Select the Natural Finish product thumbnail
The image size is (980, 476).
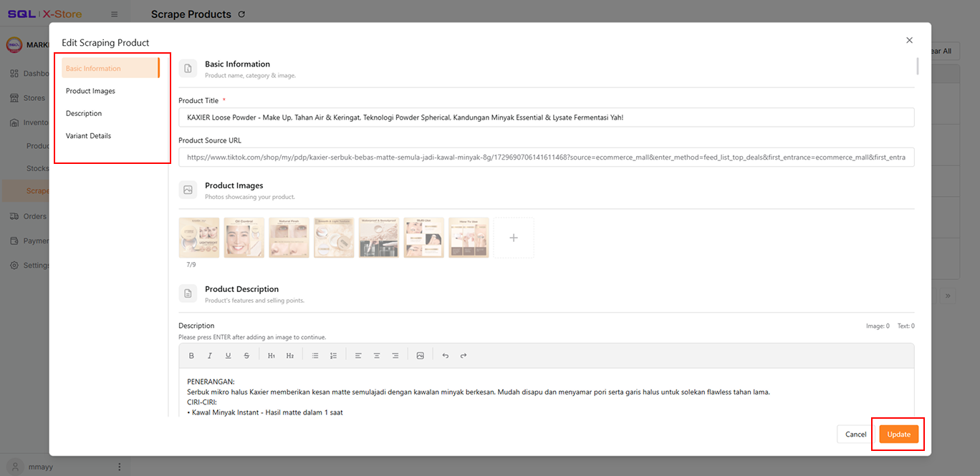pyautogui.click(x=289, y=238)
